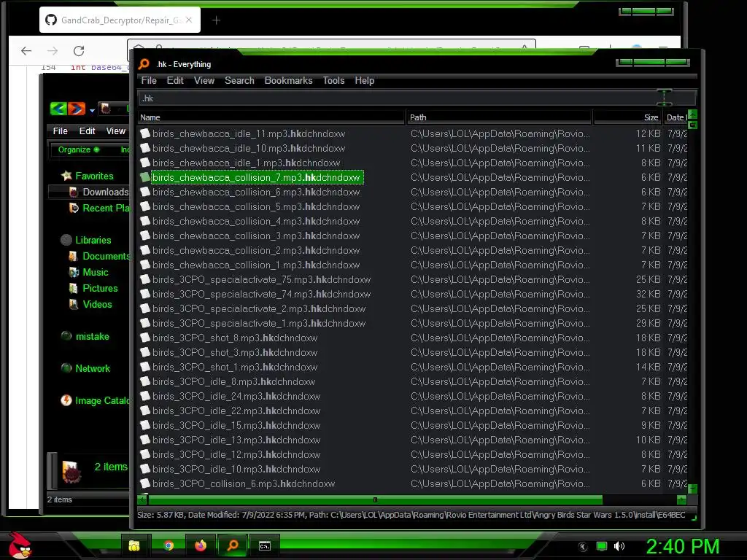Open Chrome from the taskbar
747x560 pixels.
tap(169, 545)
